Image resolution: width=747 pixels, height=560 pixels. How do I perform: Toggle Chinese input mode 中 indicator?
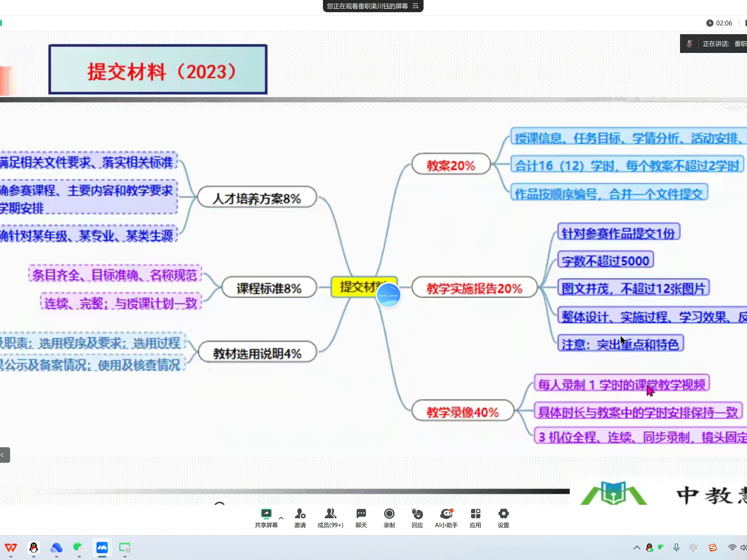pyautogui.click(x=693, y=548)
